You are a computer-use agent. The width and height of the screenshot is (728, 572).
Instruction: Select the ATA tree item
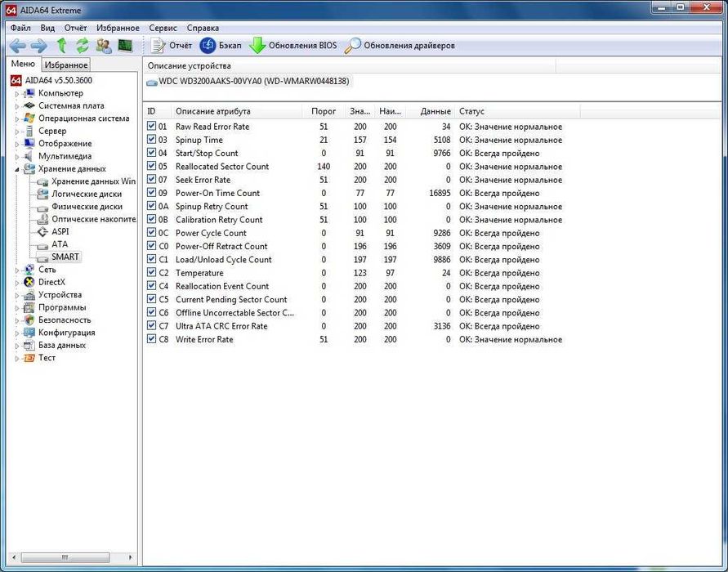coord(60,244)
